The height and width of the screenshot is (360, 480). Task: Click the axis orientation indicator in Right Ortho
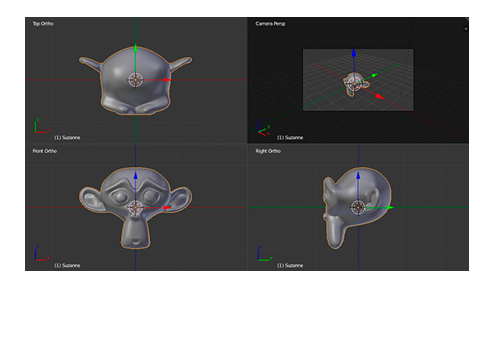(265, 254)
